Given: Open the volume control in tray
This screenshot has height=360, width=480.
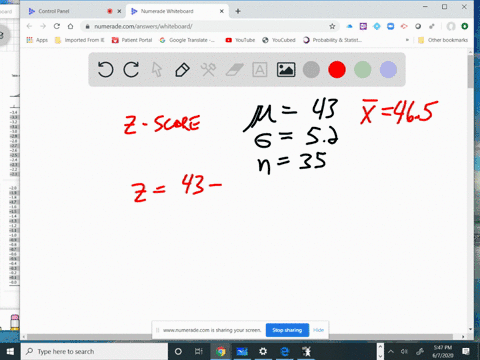Looking at the screenshot, I should click(x=404, y=351).
